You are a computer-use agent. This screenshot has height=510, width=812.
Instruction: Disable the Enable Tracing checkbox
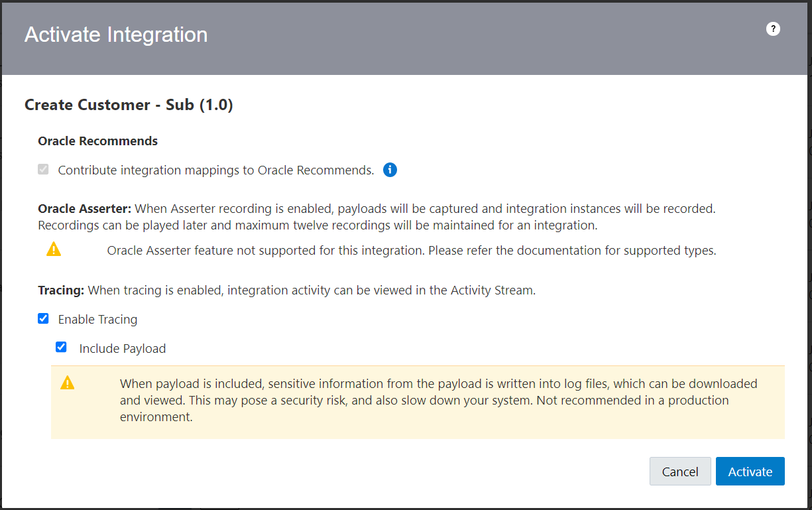(x=43, y=318)
